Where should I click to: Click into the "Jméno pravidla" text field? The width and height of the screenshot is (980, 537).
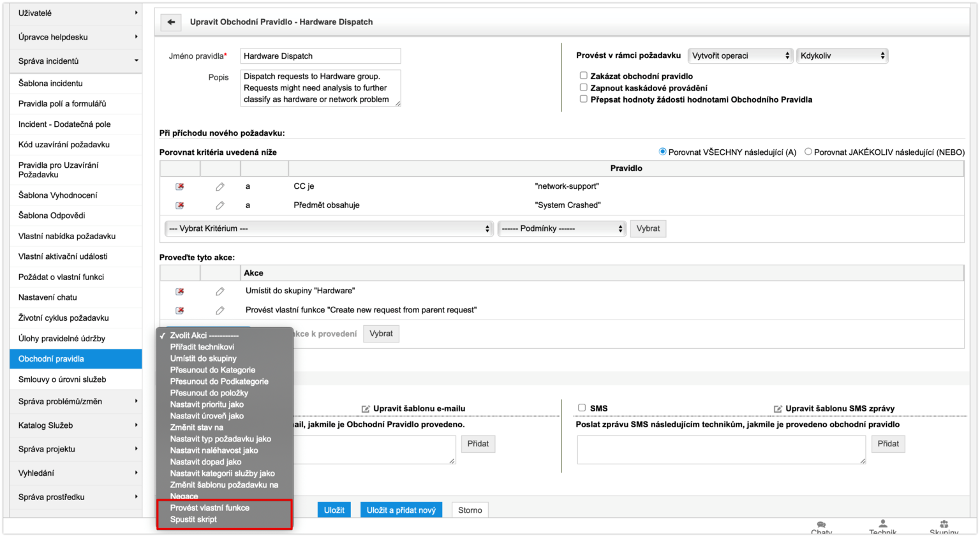320,56
